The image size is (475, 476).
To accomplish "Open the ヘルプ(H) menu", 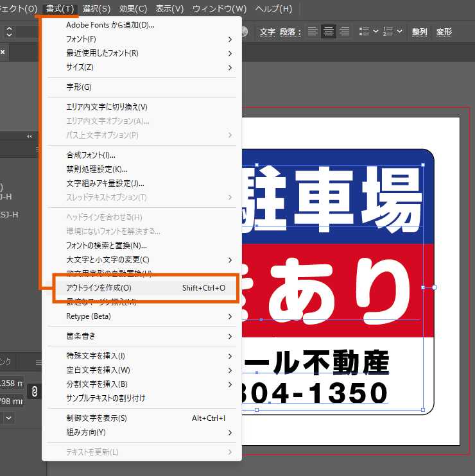I will coord(273,9).
